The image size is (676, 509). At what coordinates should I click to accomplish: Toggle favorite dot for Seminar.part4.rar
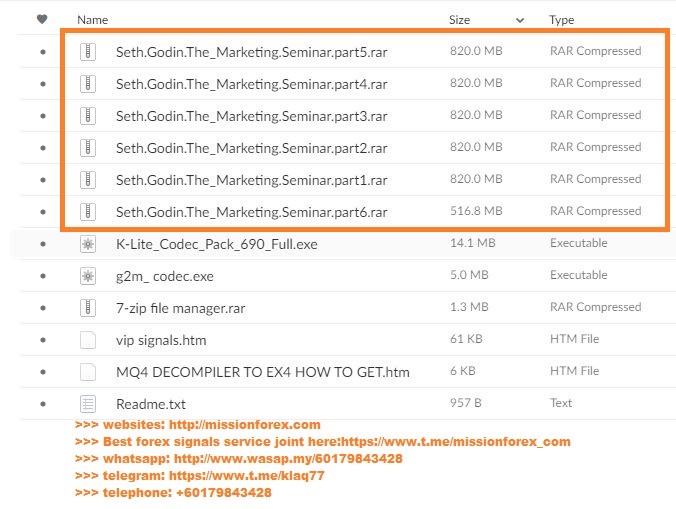click(x=43, y=84)
